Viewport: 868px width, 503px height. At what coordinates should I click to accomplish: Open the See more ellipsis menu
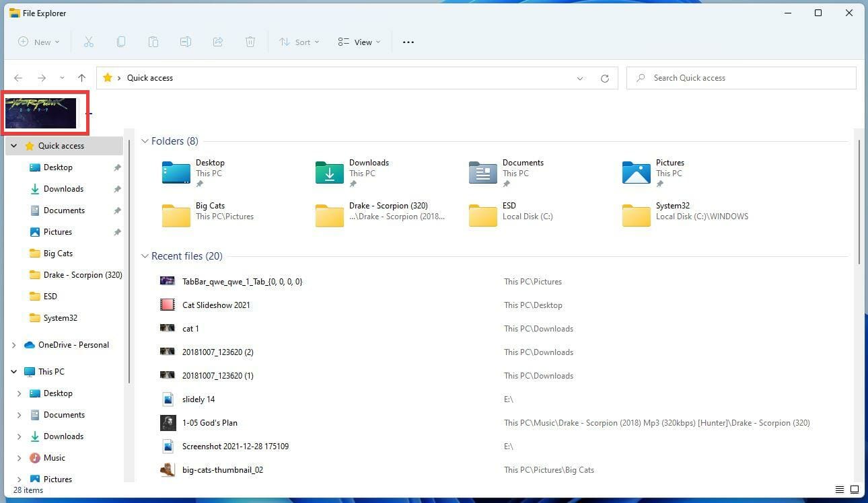408,42
